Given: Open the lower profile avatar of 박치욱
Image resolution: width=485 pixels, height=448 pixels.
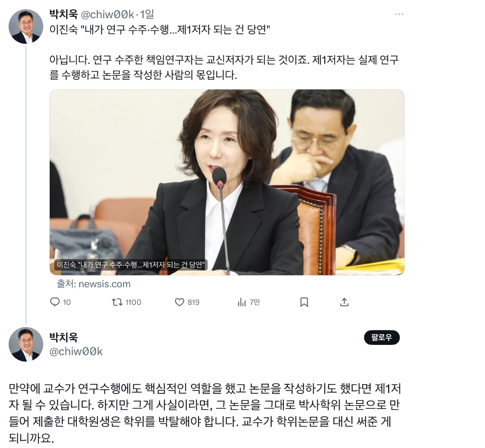Looking at the screenshot, I should coord(26,344).
